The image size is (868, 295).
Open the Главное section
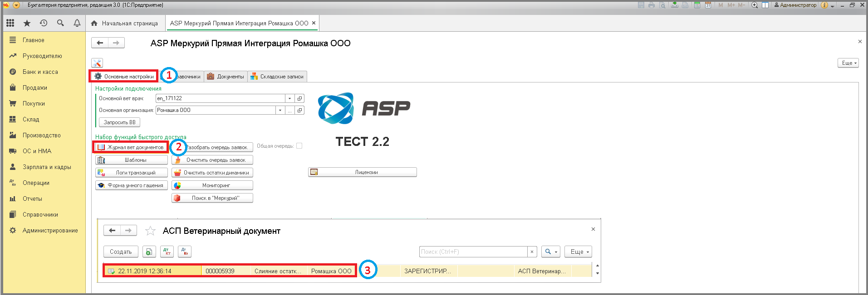tap(34, 40)
